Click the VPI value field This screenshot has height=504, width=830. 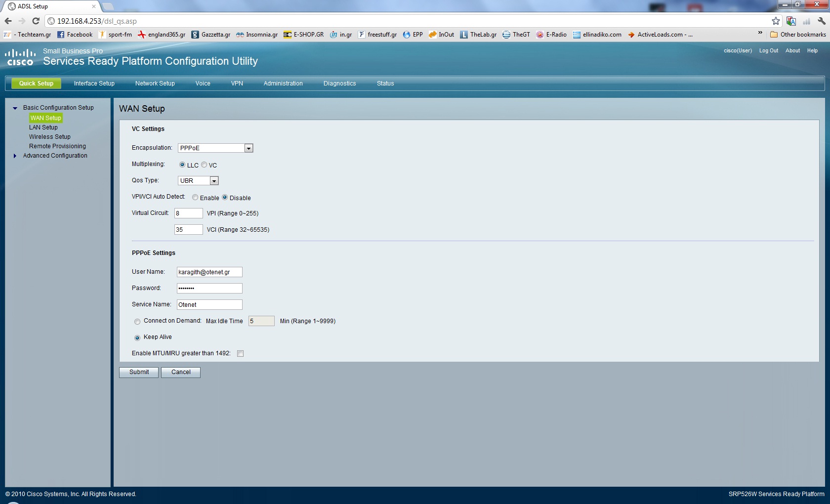pyautogui.click(x=189, y=213)
